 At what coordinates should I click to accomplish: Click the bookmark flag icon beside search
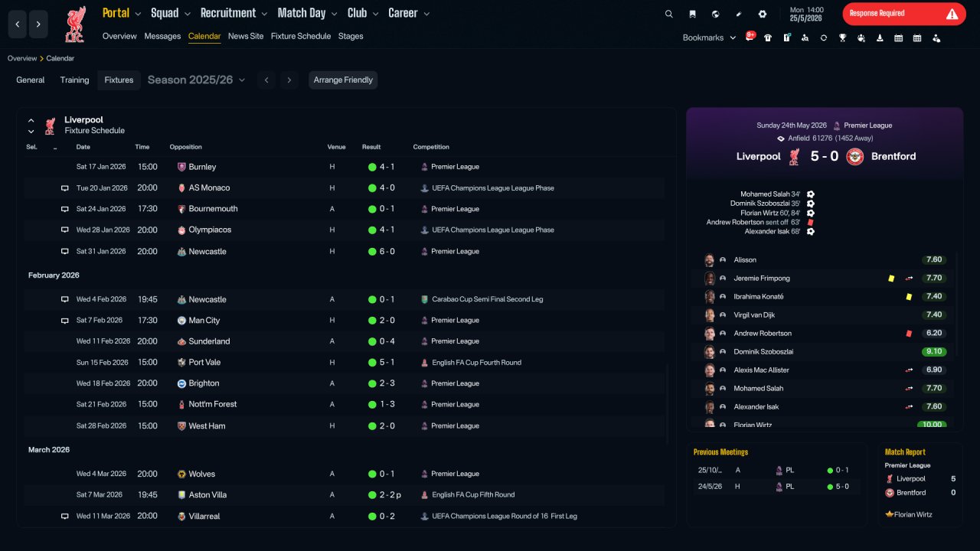tap(692, 14)
